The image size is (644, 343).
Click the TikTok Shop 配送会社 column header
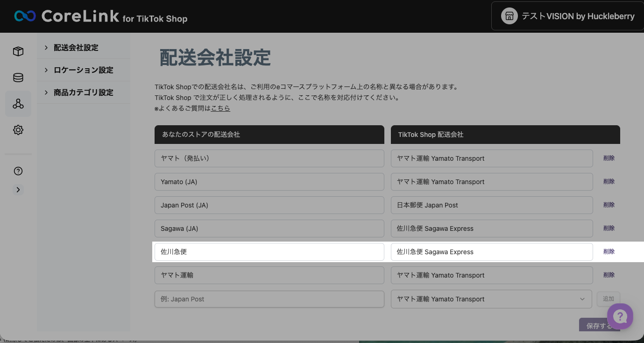505,135
